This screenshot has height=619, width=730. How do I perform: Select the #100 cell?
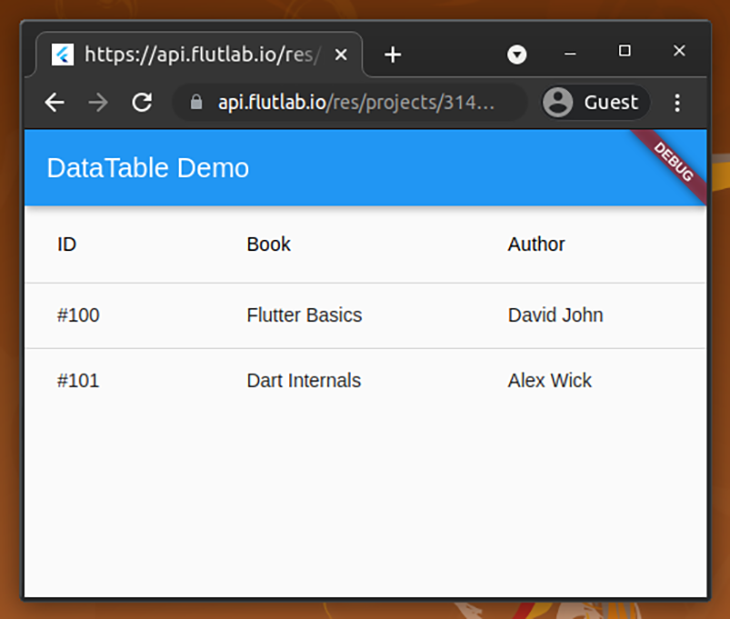pos(78,315)
